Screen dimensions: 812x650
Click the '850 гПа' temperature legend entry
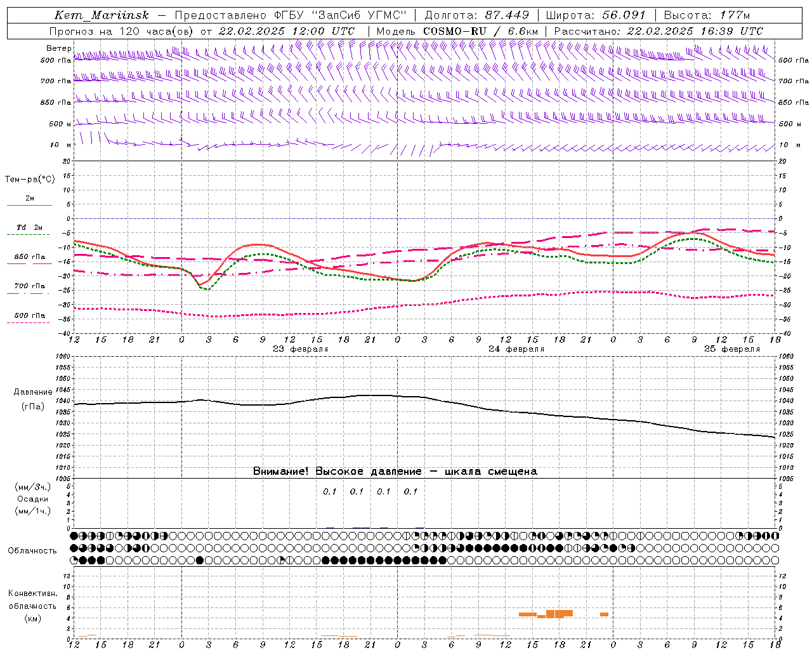[29, 257]
